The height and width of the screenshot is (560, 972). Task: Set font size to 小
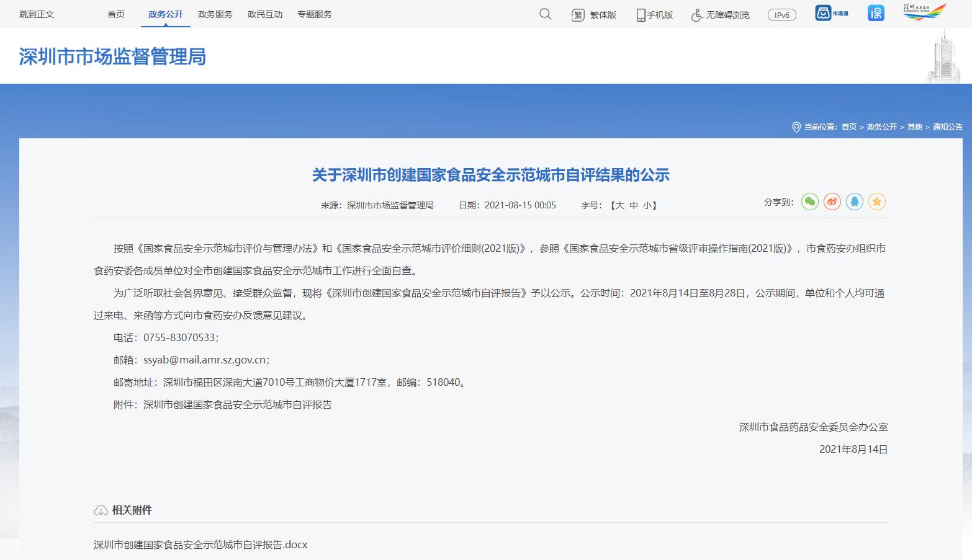[647, 205]
